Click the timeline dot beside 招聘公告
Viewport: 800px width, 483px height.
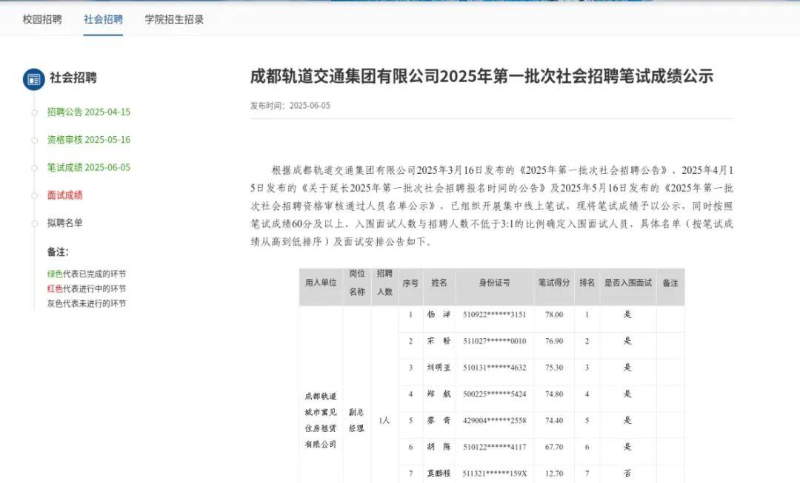point(34,113)
